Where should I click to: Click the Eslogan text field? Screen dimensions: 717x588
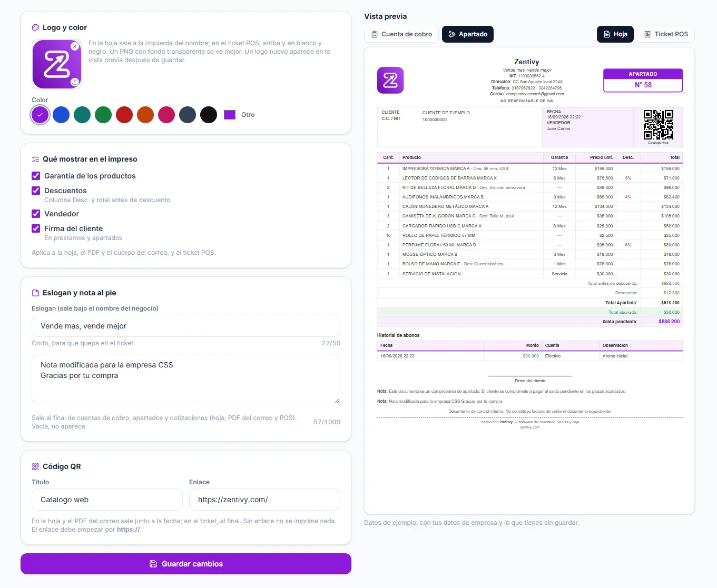click(186, 326)
